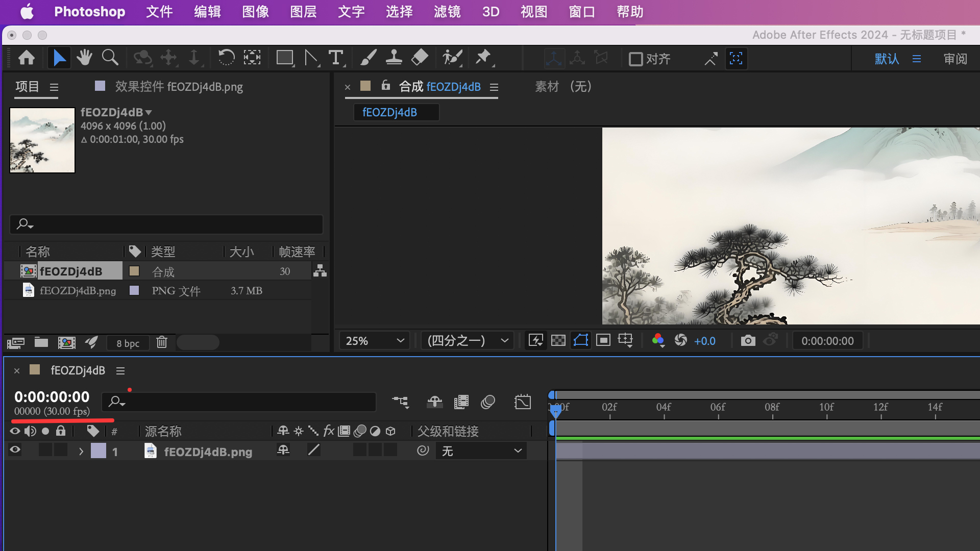
Task: Hide layer fEOZDj4dB.png with eye toggle
Action: [15, 450]
